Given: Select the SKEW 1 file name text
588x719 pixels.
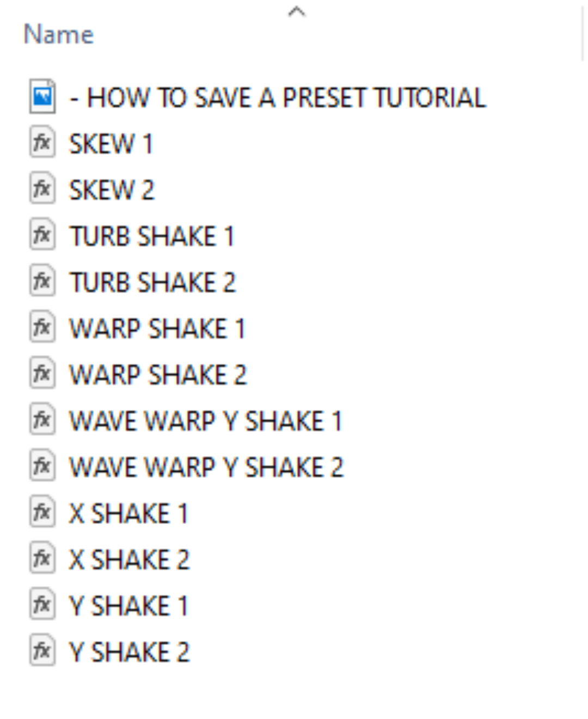Looking at the screenshot, I should point(111,144).
